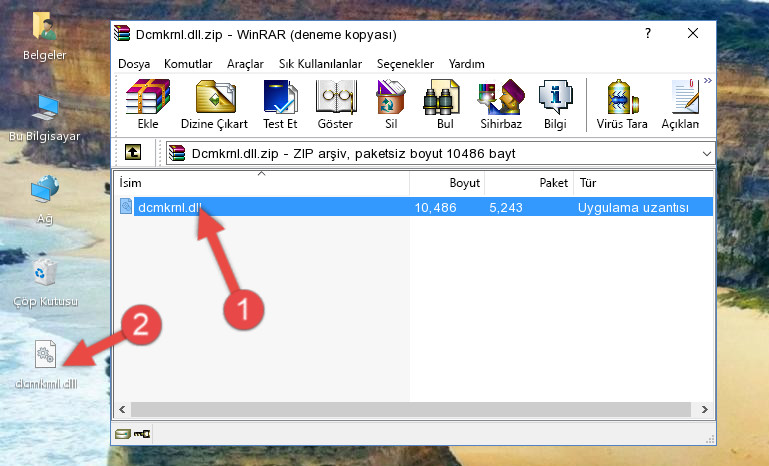Open the archive path dropdown
This screenshot has height=466, width=769.
tap(707, 154)
